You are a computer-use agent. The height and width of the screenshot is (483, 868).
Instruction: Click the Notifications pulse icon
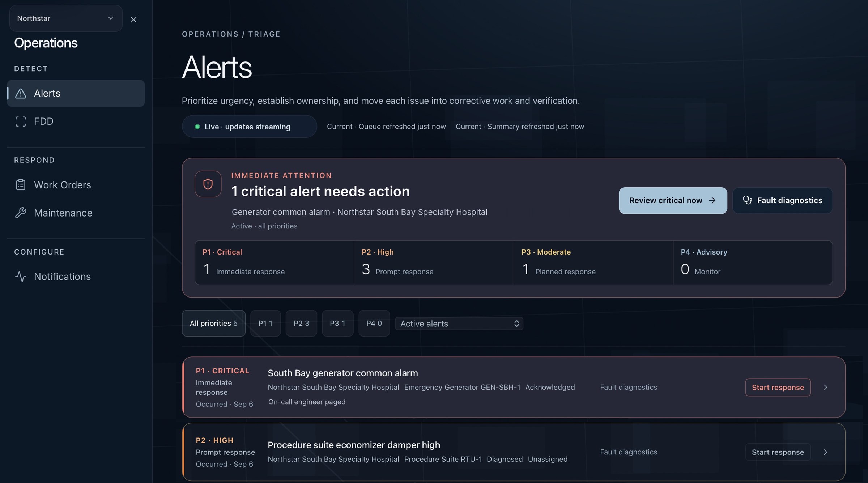[x=21, y=277]
